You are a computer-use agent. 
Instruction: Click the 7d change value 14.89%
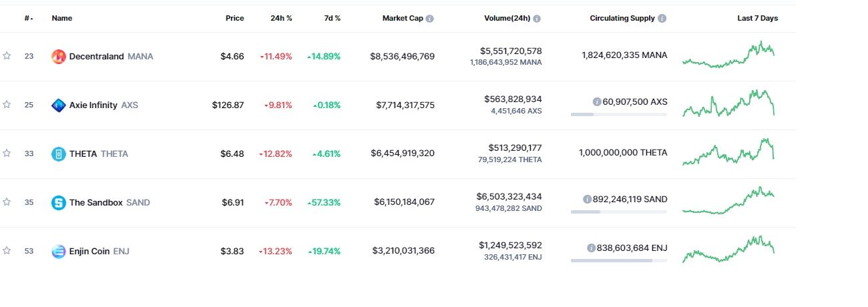point(324,57)
